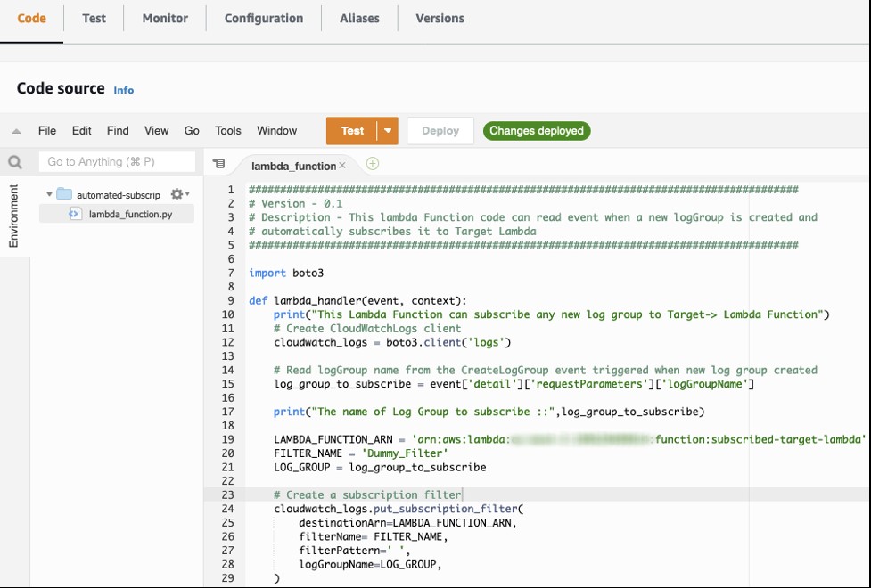Click line number 9 in the gutter
The image size is (871, 588).
[x=231, y=301]
